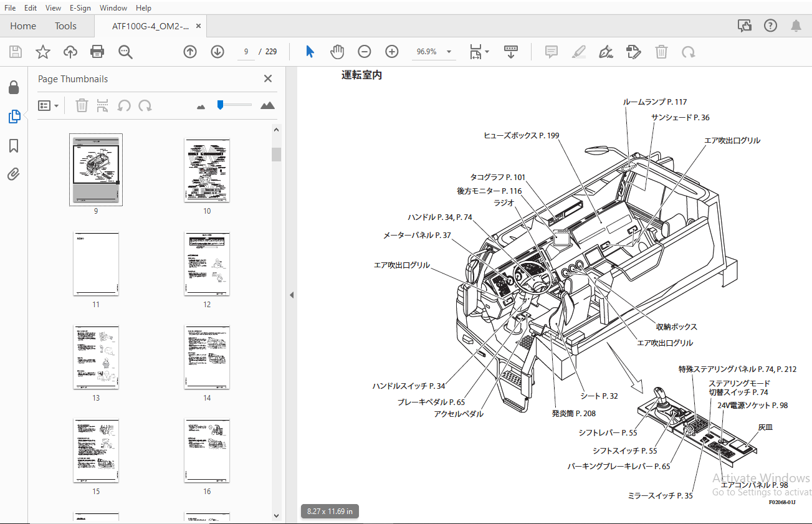
Task: Open the Find text search tool
Action: (126, 52)
